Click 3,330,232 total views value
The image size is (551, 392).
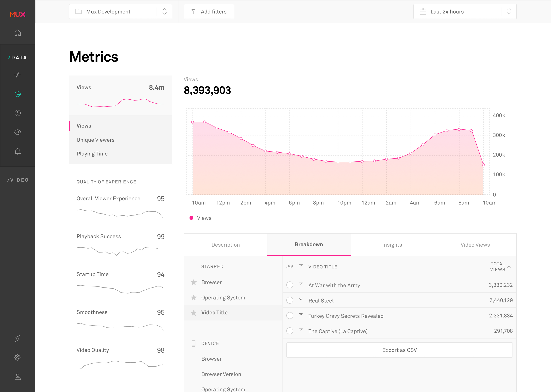pos(501,285)
